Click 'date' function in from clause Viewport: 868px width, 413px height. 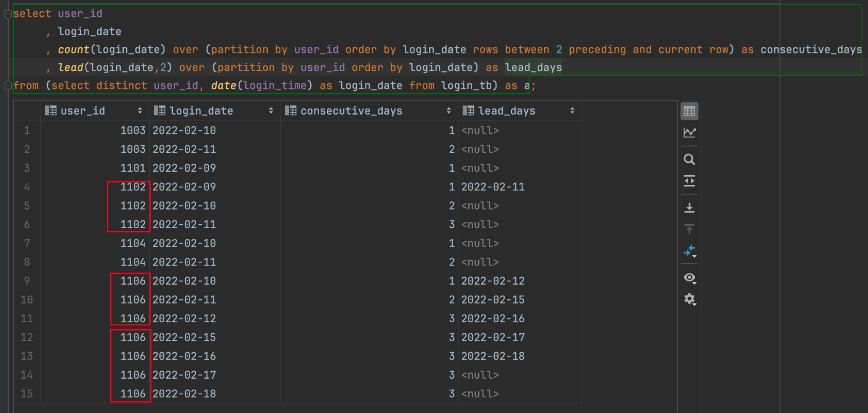[224, 85]
